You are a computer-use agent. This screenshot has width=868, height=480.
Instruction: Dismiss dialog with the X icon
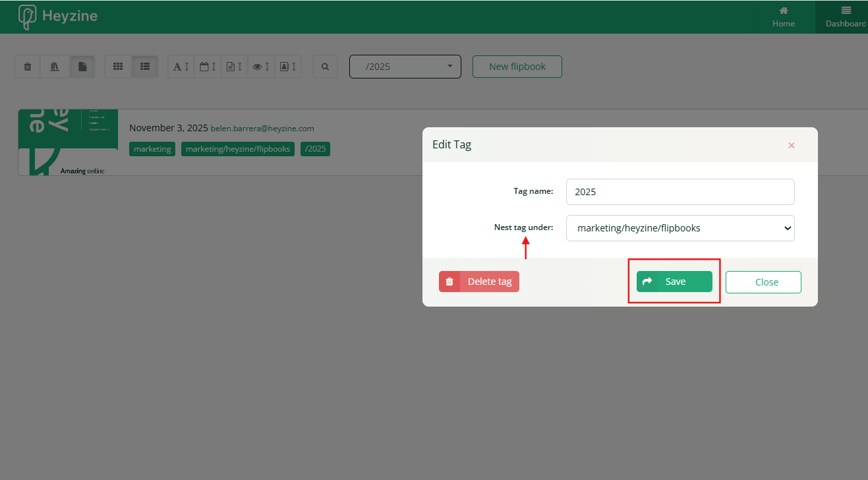[792, 145]
